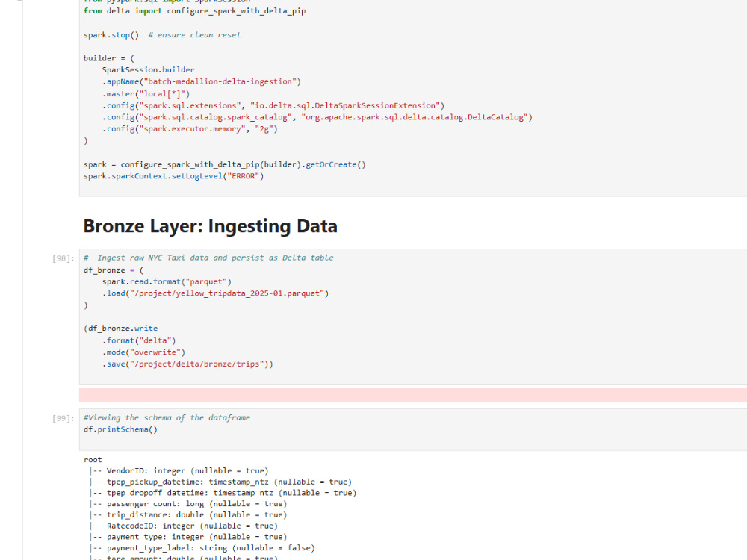The width and height of the screenshot is (747, 560).
Task: Click the 'root' output line
Action: click(x=93, y=459)
